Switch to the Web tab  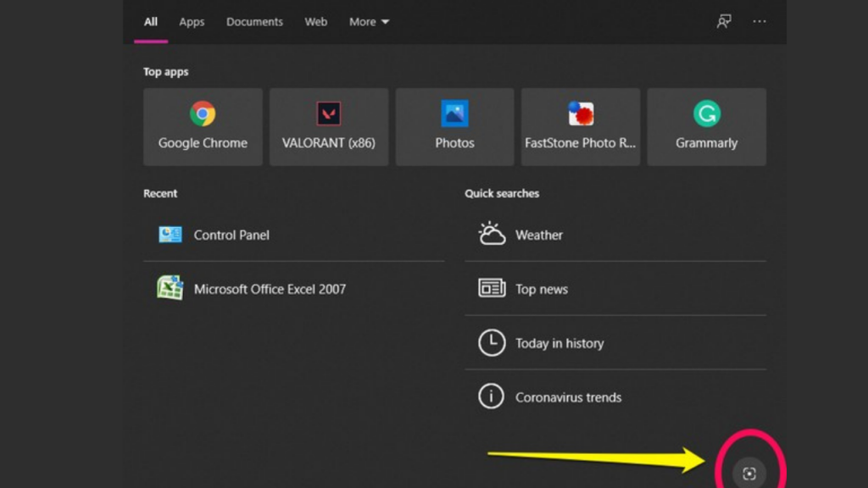tap(315, 21)
